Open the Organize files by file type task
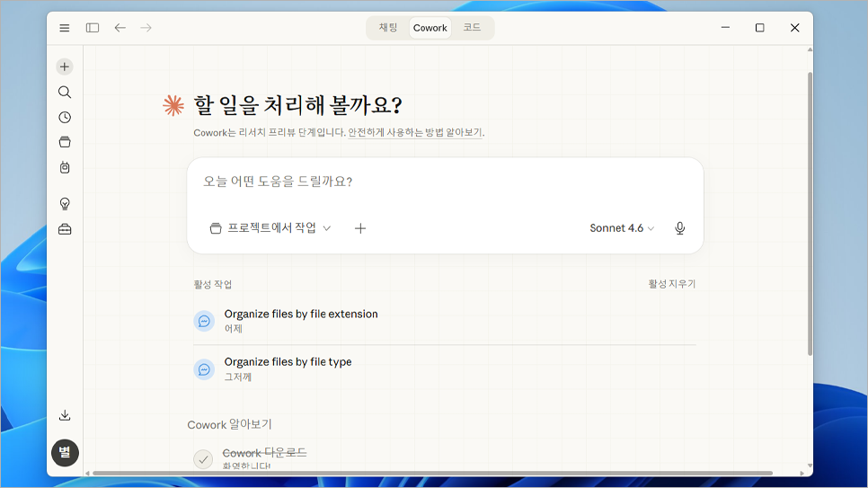The image size is (868, 488). (x=445, y=368)
